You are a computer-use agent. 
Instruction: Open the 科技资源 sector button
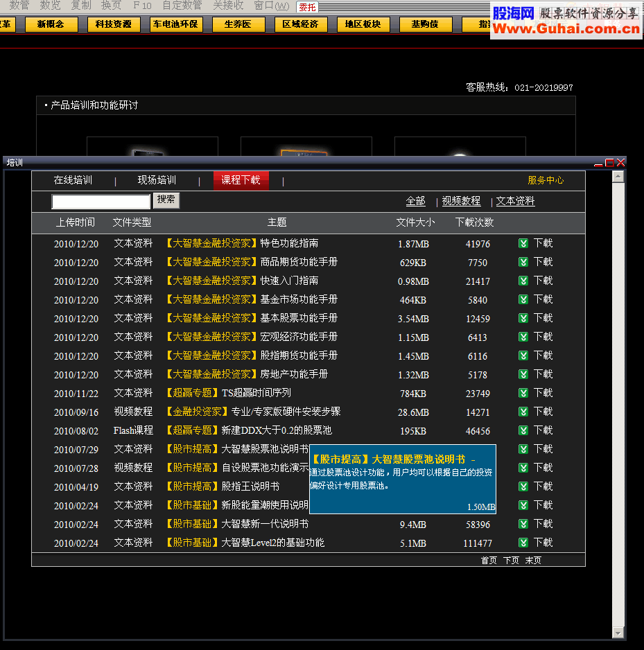(114, 24)
